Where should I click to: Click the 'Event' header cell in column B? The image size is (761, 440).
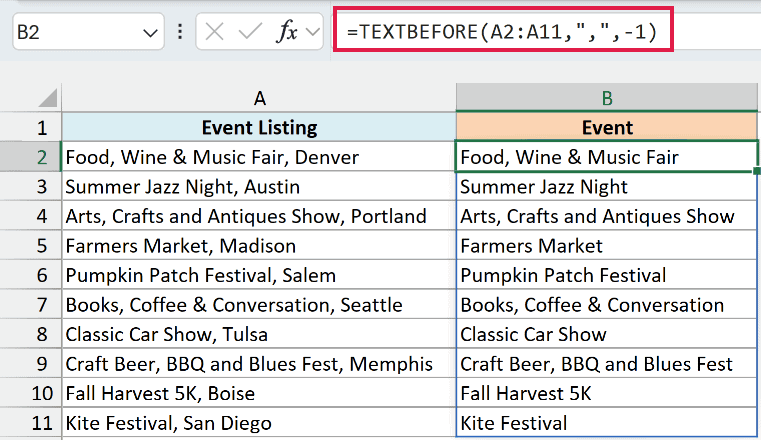pos(607,128)
